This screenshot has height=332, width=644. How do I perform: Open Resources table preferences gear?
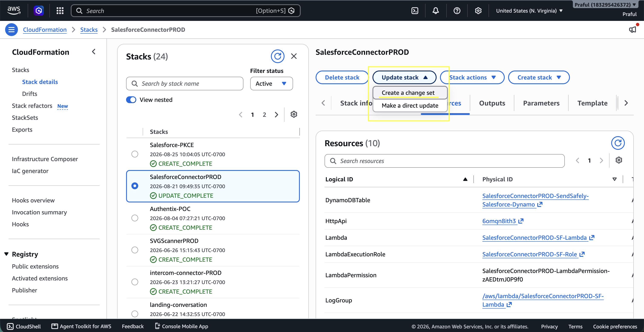[x=618, y=160]
